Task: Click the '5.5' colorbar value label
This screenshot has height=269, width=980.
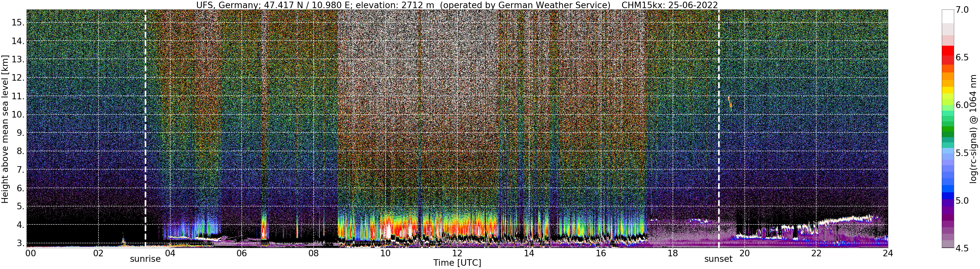Action: pyautogui.click(x=962, y=153)
